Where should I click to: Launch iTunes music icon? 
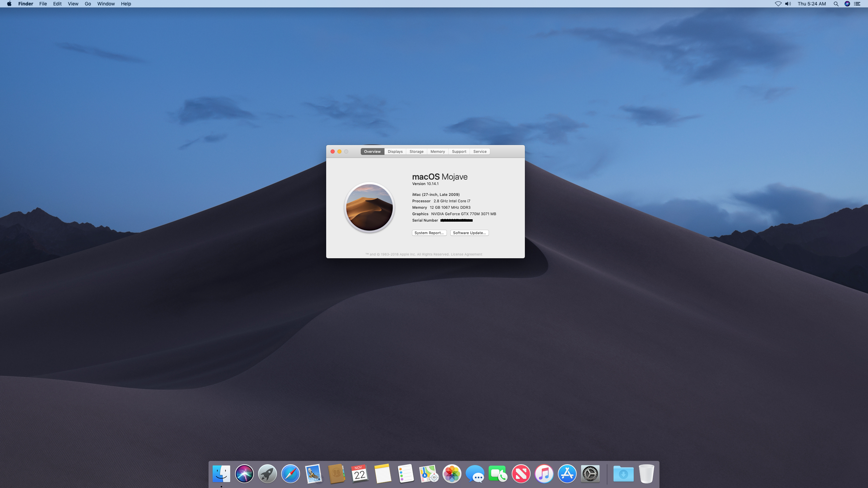pyautogui.click(x=544, y=473)
